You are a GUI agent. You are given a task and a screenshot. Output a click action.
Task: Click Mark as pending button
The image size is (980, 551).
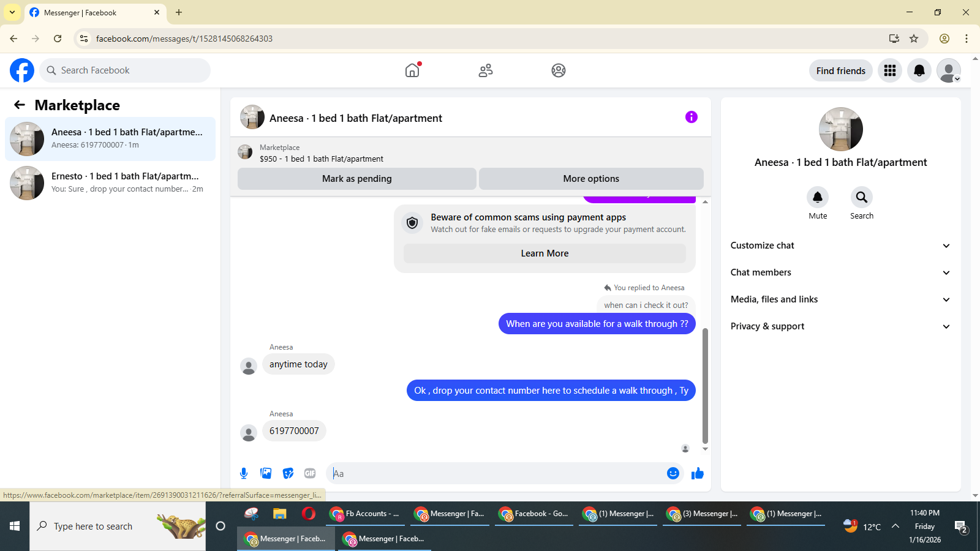357,179
